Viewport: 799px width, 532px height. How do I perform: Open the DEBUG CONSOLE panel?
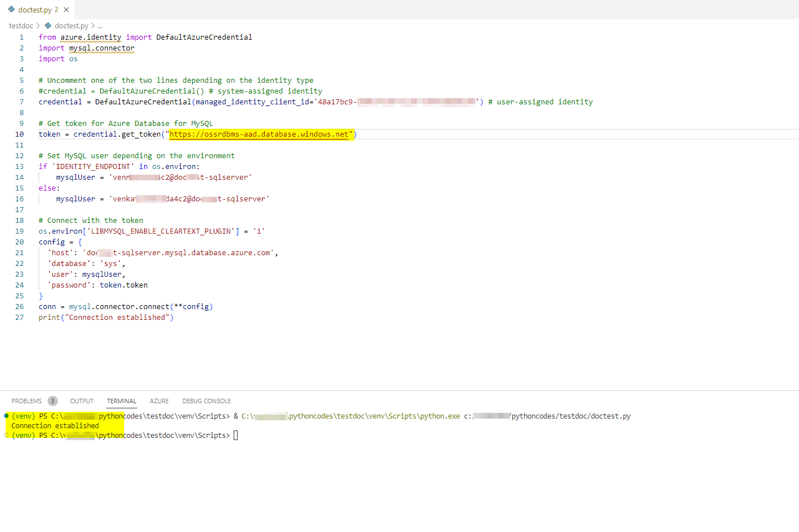pyautogui.click(x=206, y=400)
